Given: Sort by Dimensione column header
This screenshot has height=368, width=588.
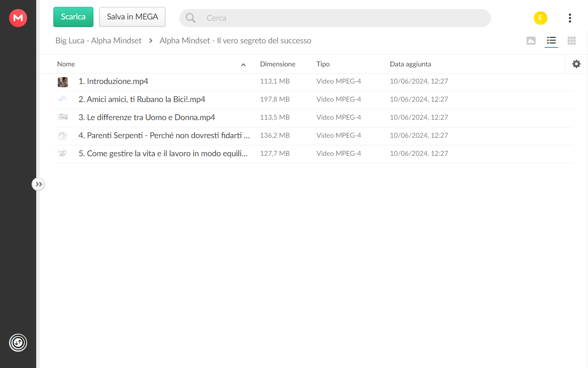Looking at the screenshot, I should [278, 64].
